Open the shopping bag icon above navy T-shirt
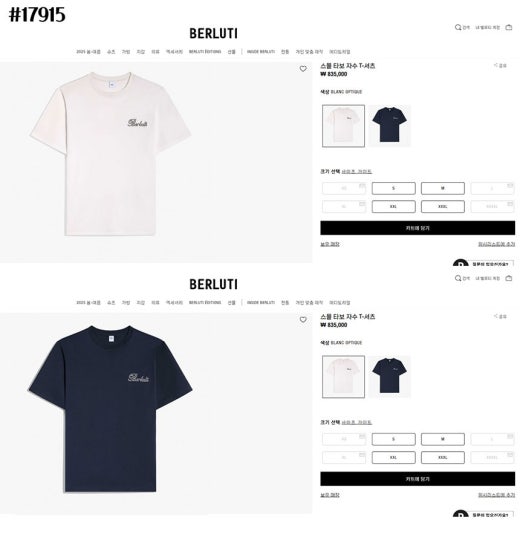Viewport: 520px width, 555px height. (509, 278)
